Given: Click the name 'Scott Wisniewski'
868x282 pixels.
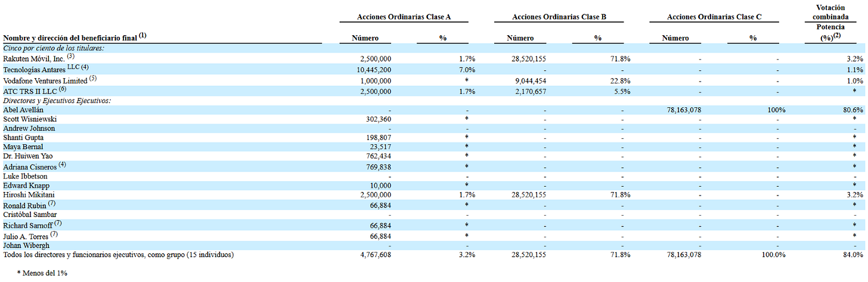Looking at the screenshot, I should (x=30, y=119).
